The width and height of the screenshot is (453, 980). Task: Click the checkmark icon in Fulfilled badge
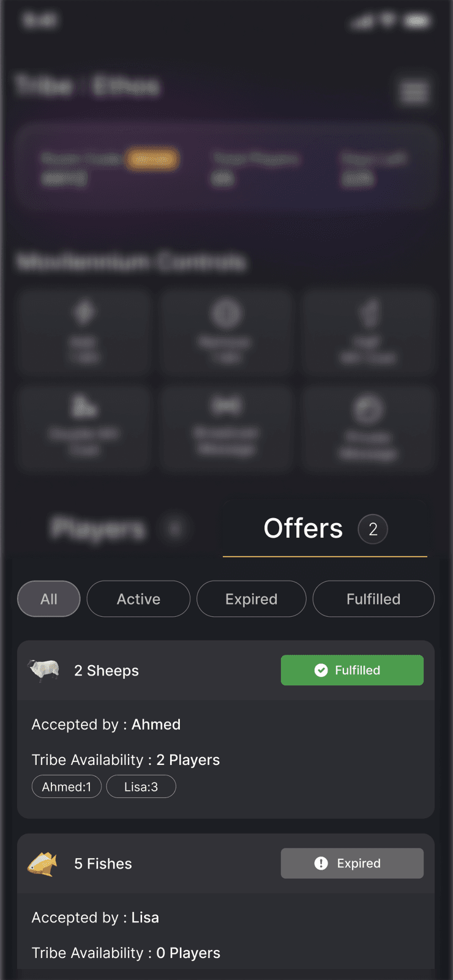[321, 670]
